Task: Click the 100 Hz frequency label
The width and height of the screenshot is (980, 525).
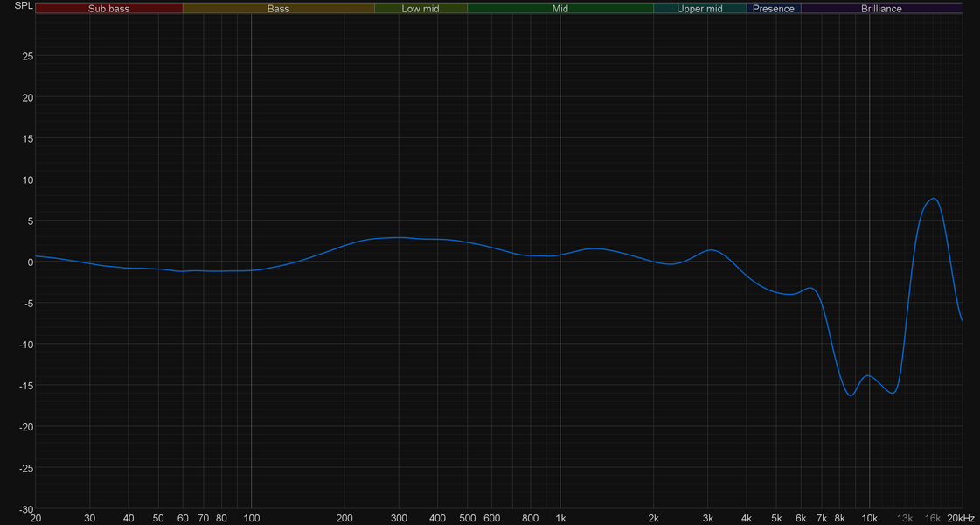Action: click(x=251, y=518)
